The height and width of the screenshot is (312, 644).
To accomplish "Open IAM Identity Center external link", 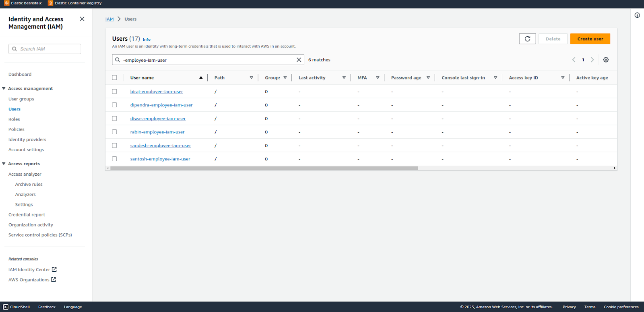I will (33, 270).
